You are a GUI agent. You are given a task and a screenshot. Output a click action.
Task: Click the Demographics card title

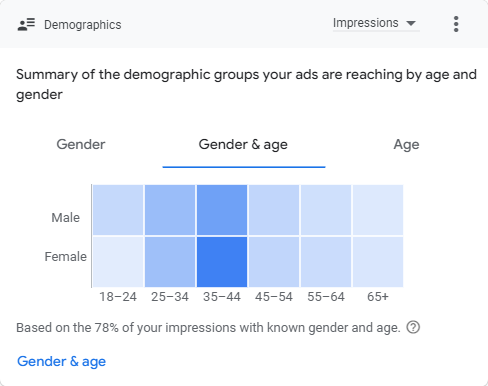[x=83, y=25]
